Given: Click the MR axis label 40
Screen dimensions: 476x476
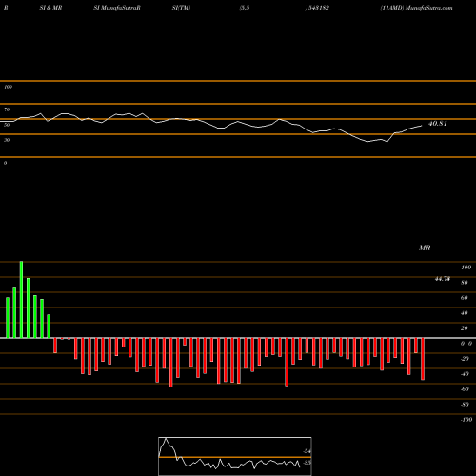Looking at the screenshot, I should pos(465,313).
